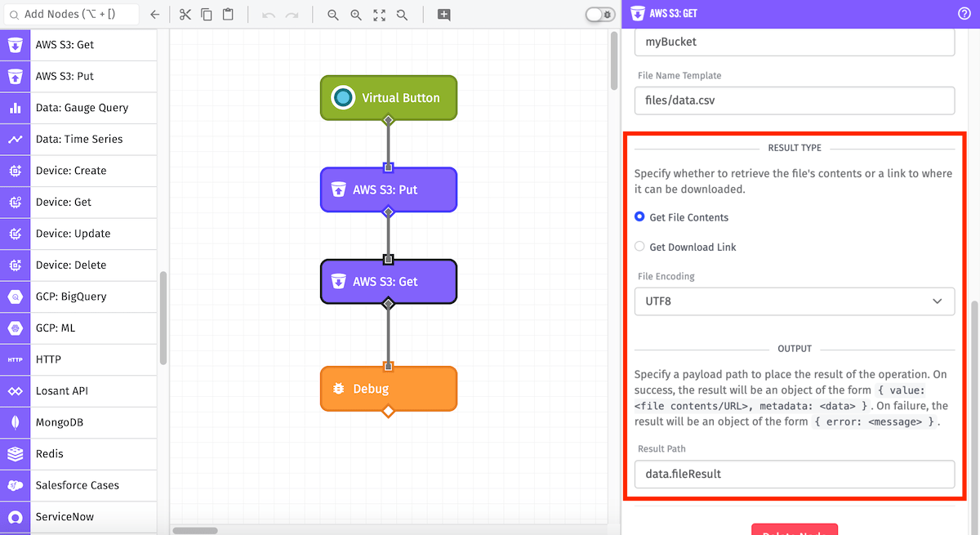Click the "RESULT TYPE" section heading
Viewport: 980px width, 535px height.
pyautogui.click(x=795, y=148)
